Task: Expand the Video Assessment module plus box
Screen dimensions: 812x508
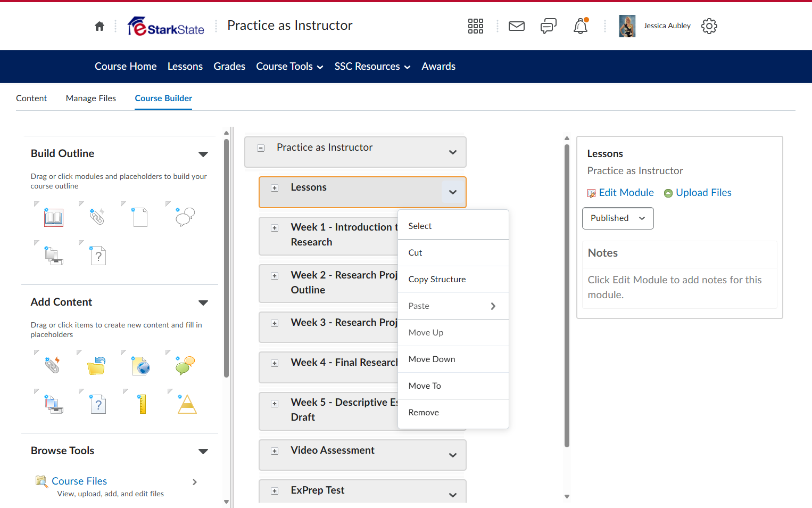Action: pos(275,451)
